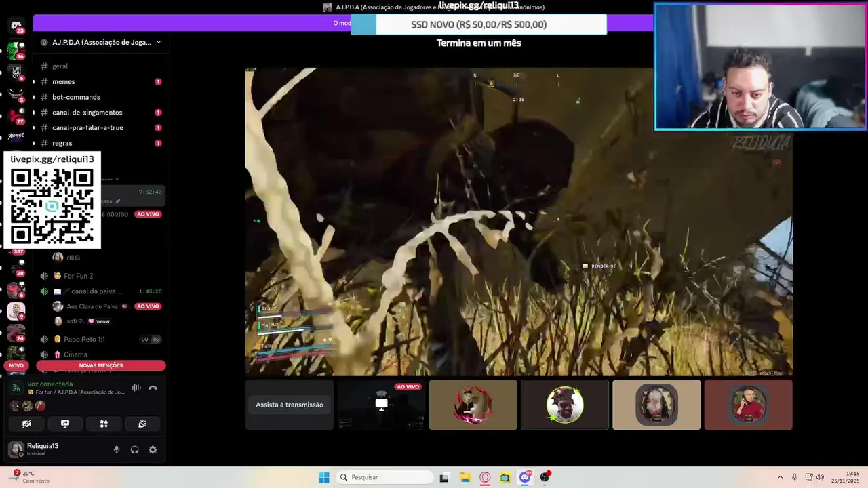Disconnect from voice call
The width and height of the screenshot is (868, 488).
click(153, 388)
